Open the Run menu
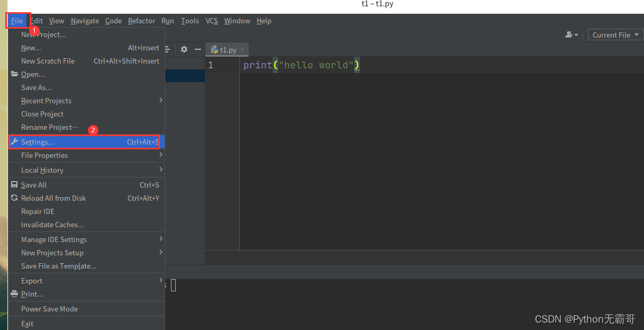 coord(168,21)
